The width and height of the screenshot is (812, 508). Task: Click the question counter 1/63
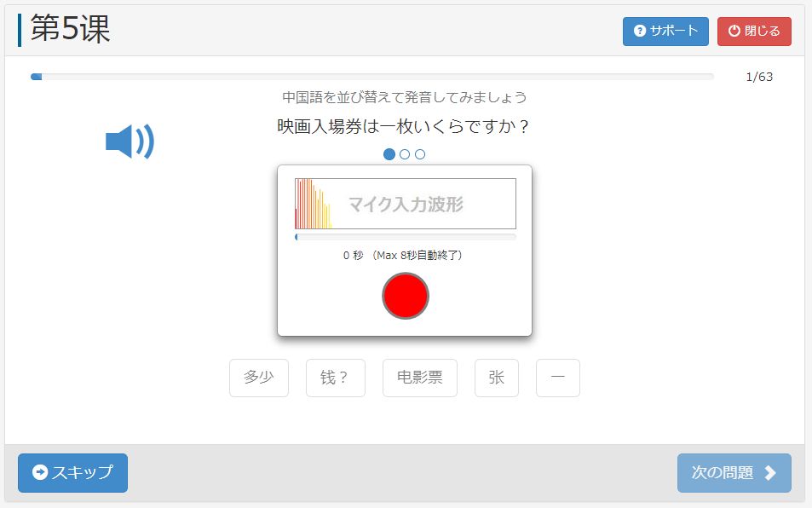click(759, 78)
